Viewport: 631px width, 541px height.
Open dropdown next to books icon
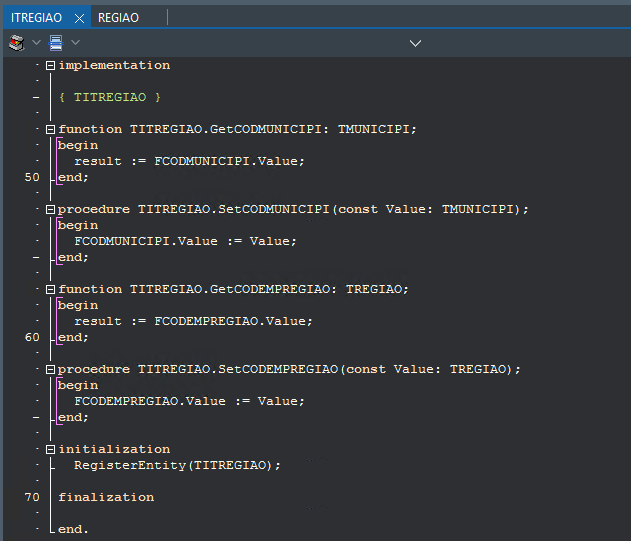click(x=36, y=42)
